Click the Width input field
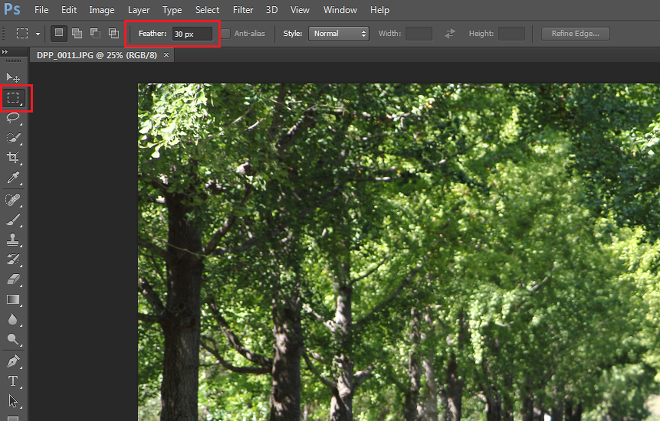The image size is (660, 421). click(418, 34)
